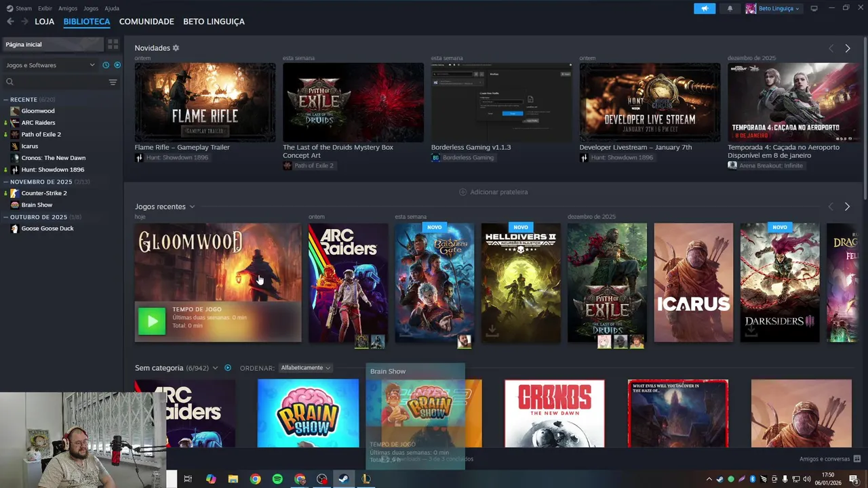This screenshot has width=868, height=488.
Task: Select Cronos: The New Dawn in sidebar
Action: [53, 158]
